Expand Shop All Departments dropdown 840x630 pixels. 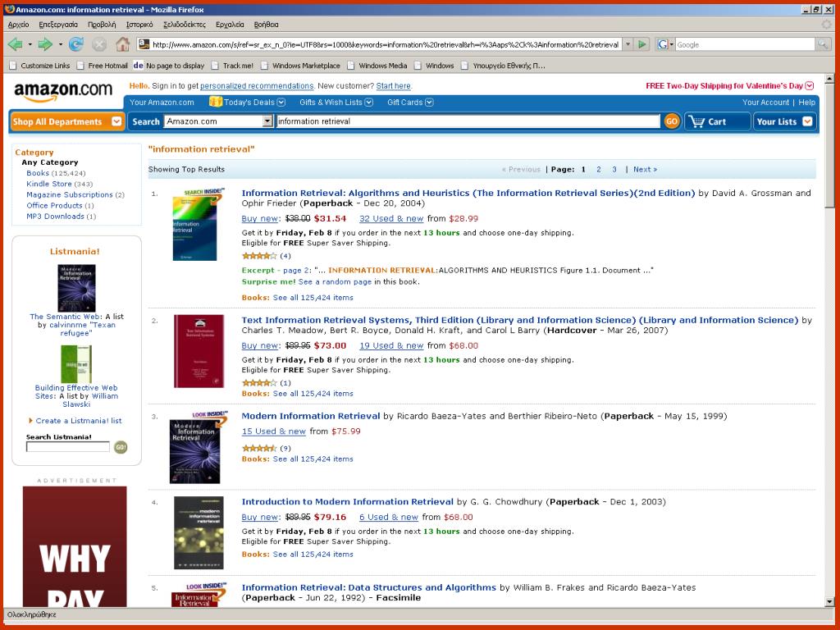click(x=116, y=121)
